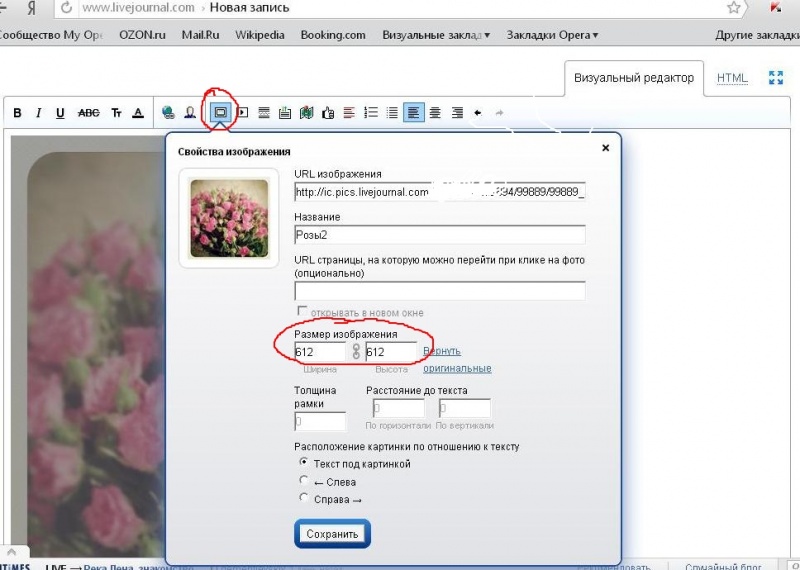This screenshot has height=570, width=800.
Task: Switch to the HTML editor tab
Action: click(732, 78)
